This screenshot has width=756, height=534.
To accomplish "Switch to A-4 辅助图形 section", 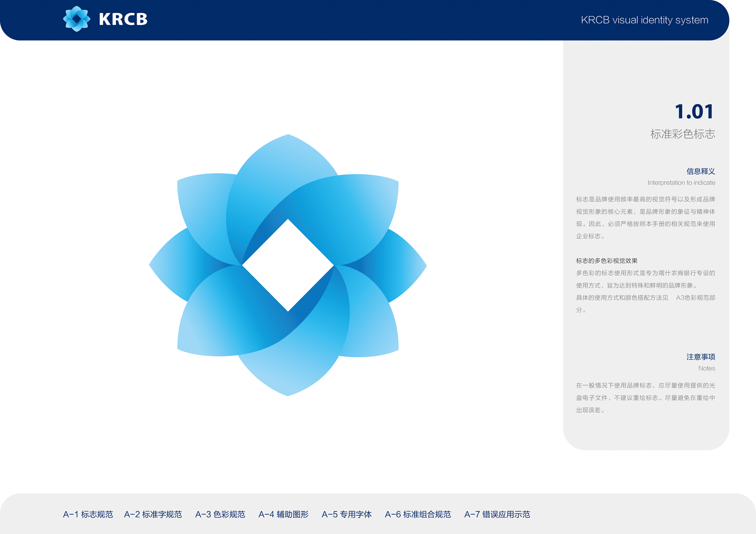I will [x=283, y=514].
